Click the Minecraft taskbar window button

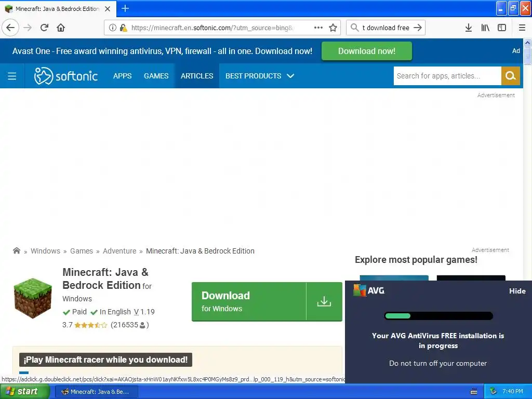(96, 392)
